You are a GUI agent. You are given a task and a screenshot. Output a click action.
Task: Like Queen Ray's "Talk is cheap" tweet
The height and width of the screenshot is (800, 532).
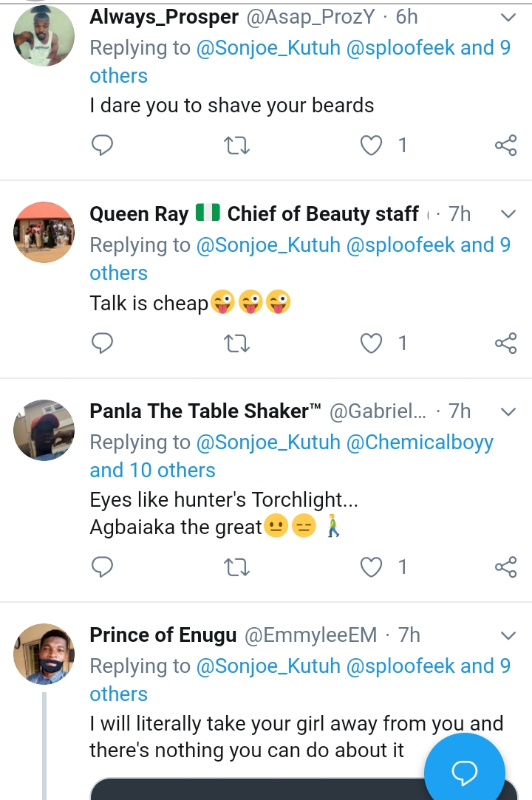coord(371,343)
